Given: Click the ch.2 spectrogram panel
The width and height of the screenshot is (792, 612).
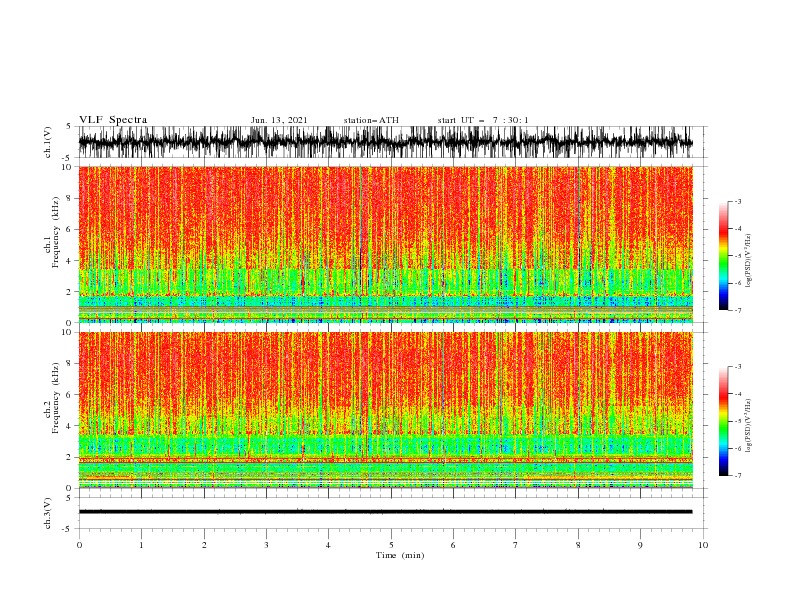Looking at the screenshot, I should 385,410.
